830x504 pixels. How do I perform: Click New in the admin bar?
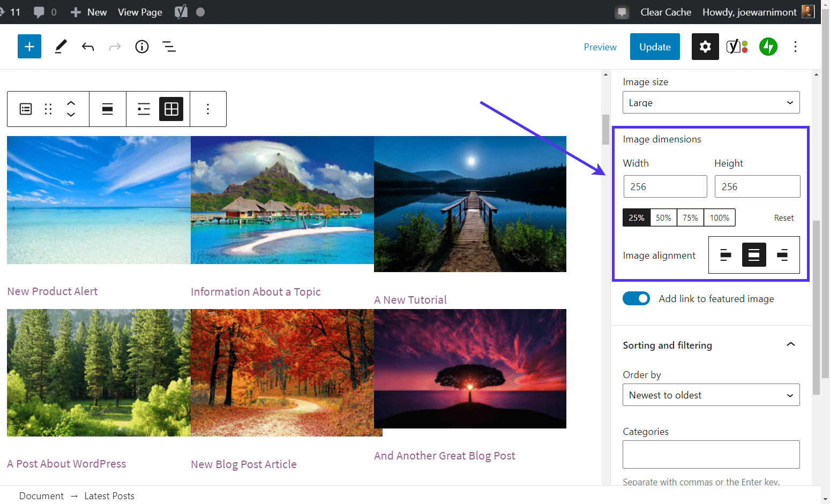pyautogui.click(x=88, y=12)
